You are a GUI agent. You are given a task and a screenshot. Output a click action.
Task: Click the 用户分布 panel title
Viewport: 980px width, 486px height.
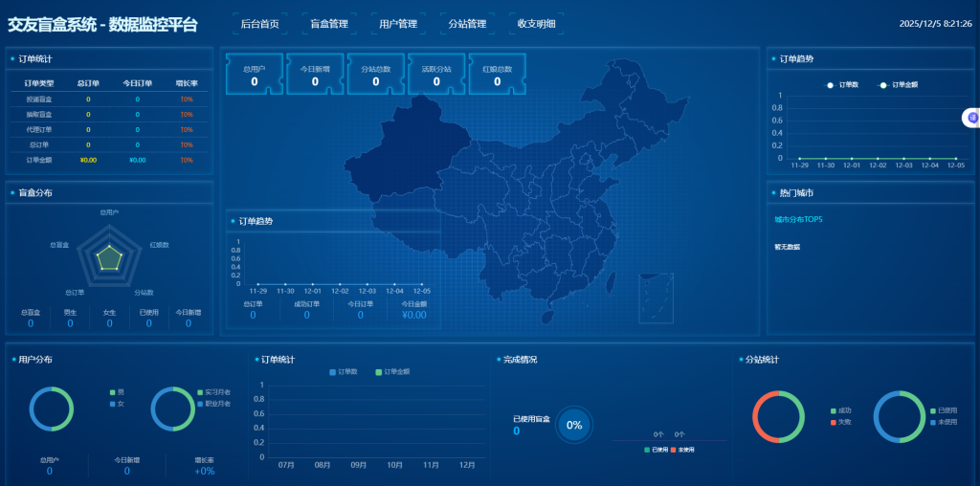tap(35, 360)
